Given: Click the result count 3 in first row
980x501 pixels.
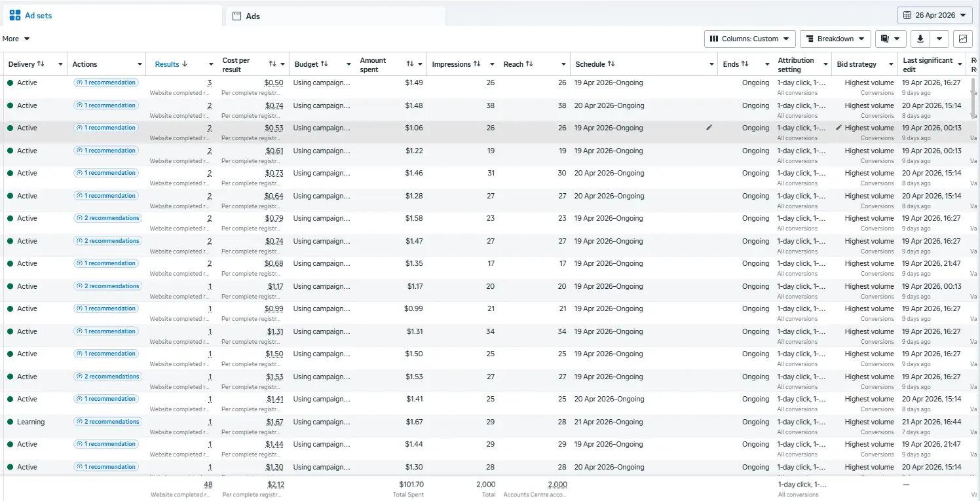Looking at the screenshot, I should click(x=209, y=83).
